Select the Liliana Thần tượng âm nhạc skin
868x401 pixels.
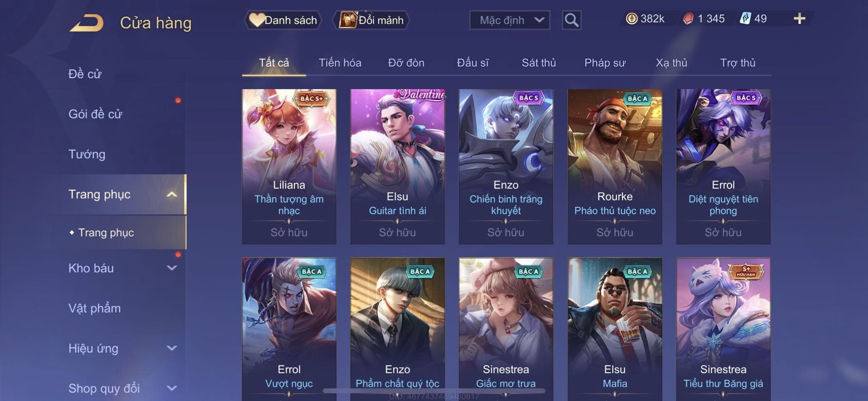click(x=289, y=167)
